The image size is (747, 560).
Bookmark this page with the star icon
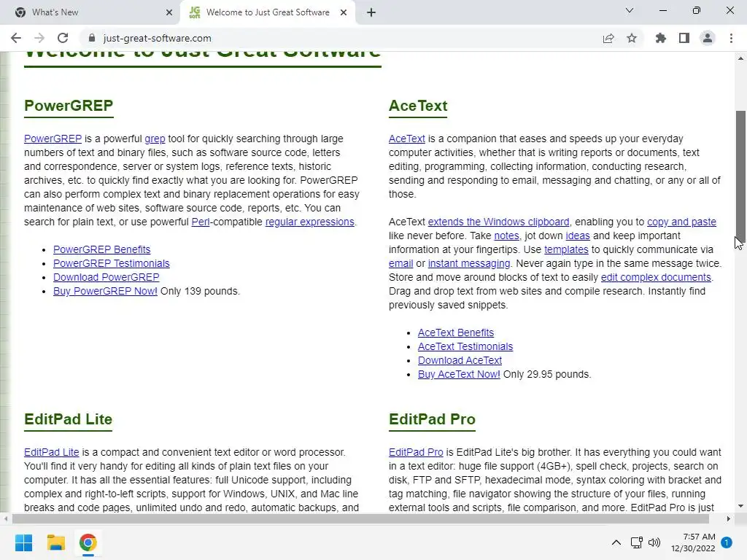632,38
